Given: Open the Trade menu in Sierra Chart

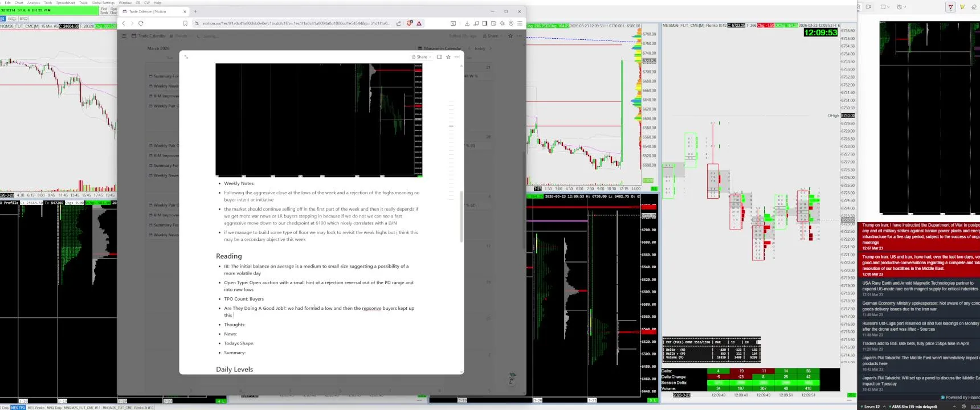Looking at the screenshot, I should (83, 3).
